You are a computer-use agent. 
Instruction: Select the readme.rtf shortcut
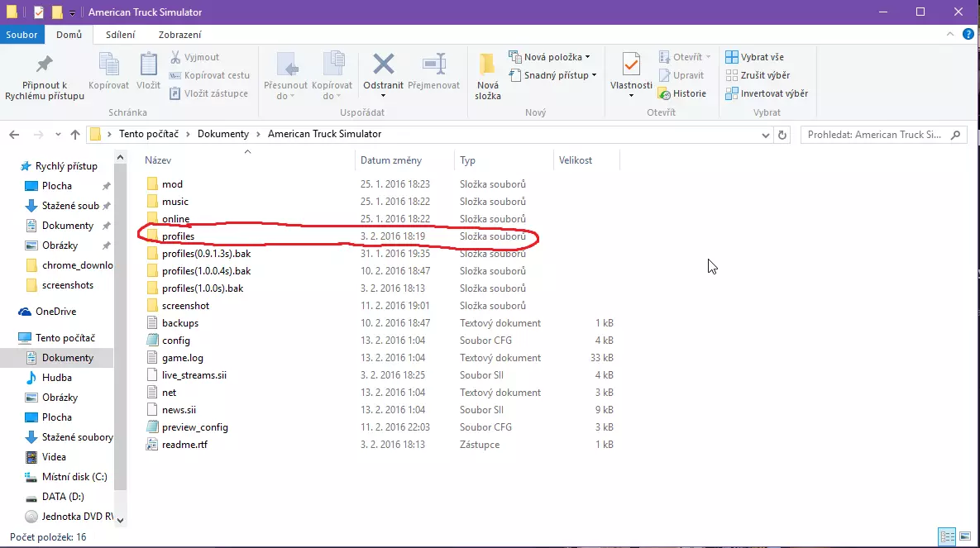click(184, 445)
